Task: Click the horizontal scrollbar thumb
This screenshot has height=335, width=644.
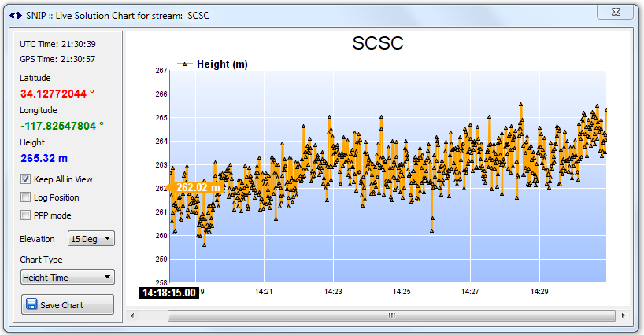Action: (x=391, y=315)
